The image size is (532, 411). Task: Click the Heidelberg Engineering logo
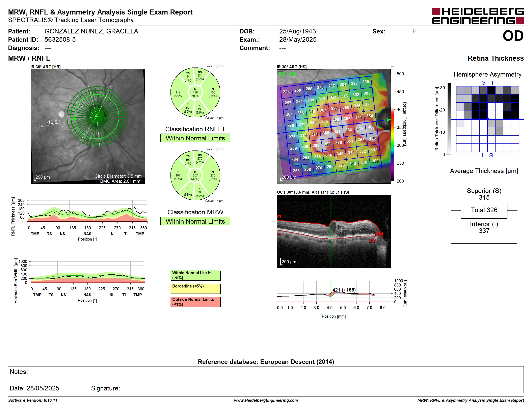tap(478, 16)
